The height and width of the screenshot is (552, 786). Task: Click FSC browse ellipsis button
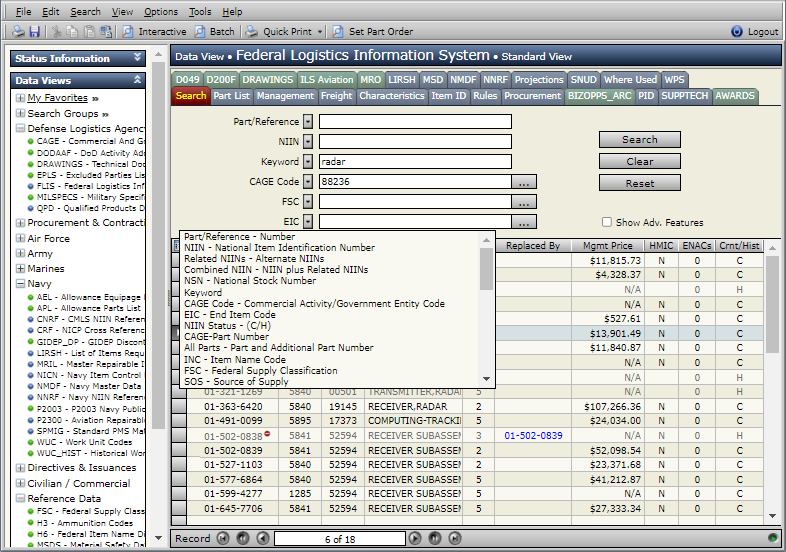coord(524,202)
